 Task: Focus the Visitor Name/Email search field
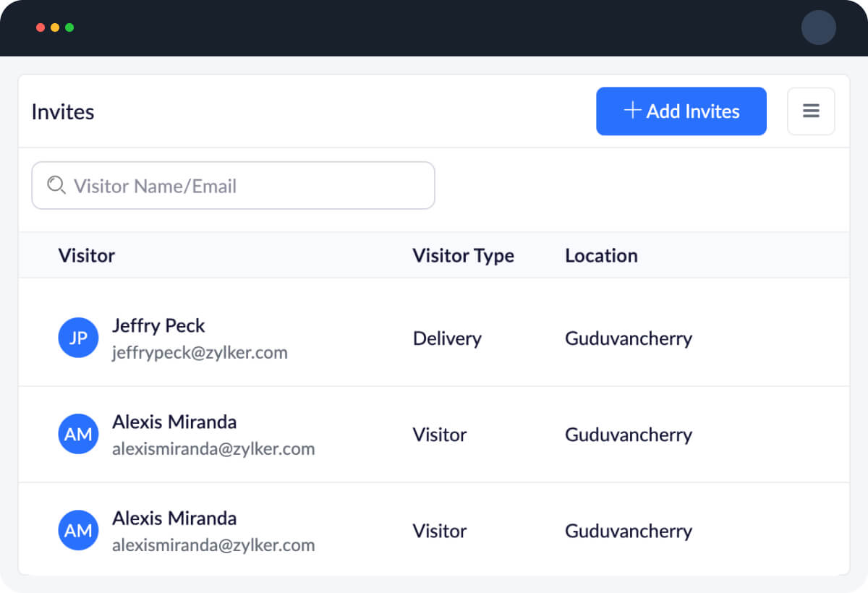click(x=246, y=186)
